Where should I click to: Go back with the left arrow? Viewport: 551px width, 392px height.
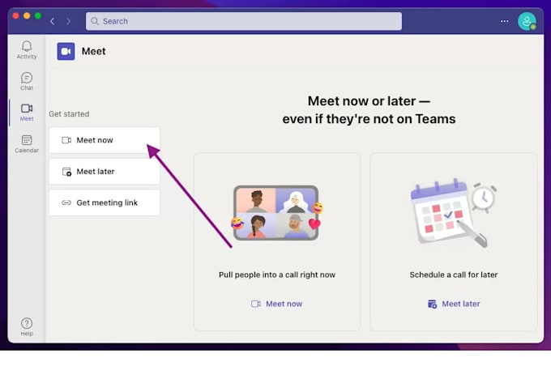[x=53, y=21]
